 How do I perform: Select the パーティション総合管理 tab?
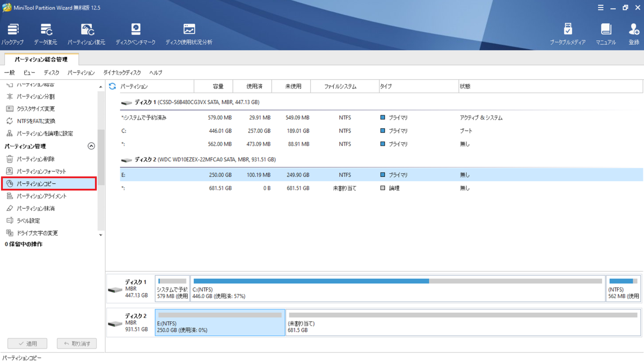pos(41,60)
